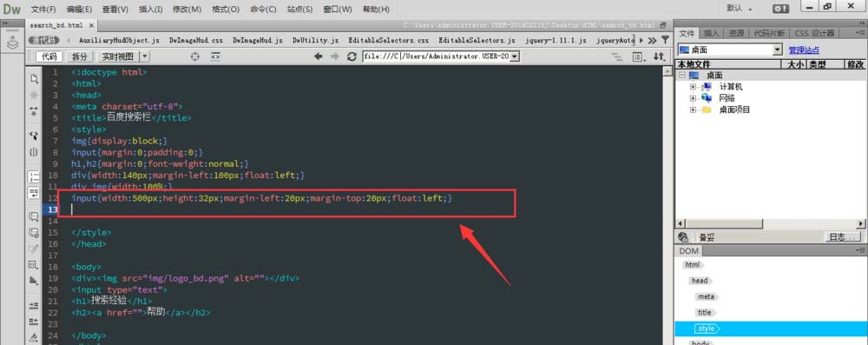Open the 编辑(E) menu
This screenshot has width=868, height=345.
pyautogui.click(x=79, y=10)
